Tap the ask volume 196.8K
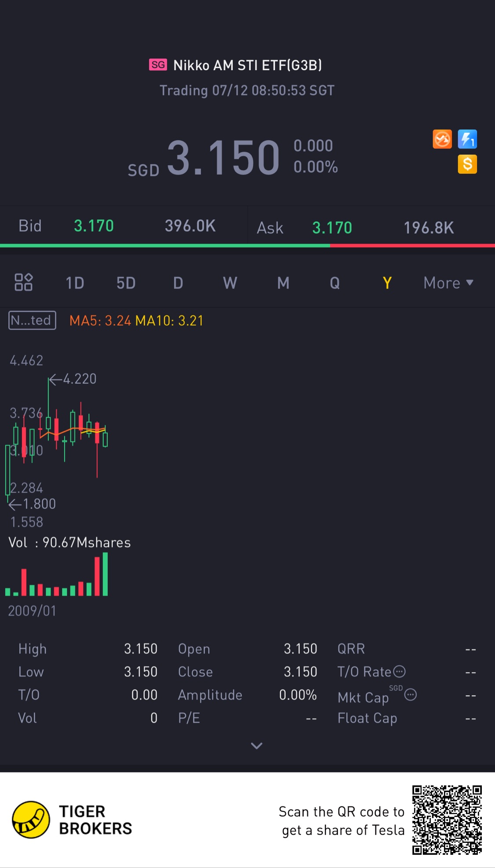Image resolution: width=495 pixels, height=868 pixels. coord(429,228)
